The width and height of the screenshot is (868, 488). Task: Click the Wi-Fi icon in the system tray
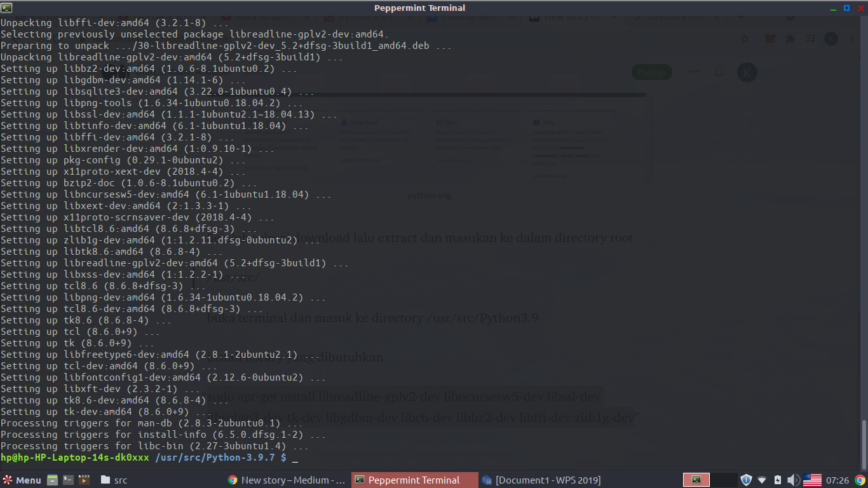[762, 480]
